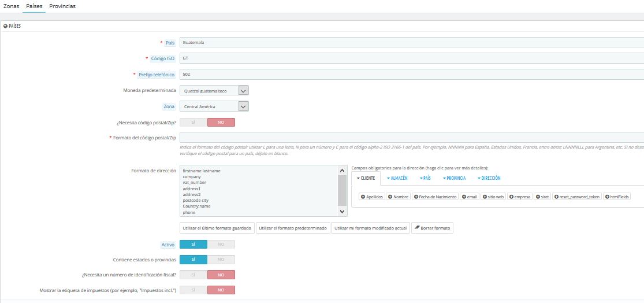Expand the Cliente fields tab
Screen dimensions: 644x303
pyautogui.click(x=366, y=179)
